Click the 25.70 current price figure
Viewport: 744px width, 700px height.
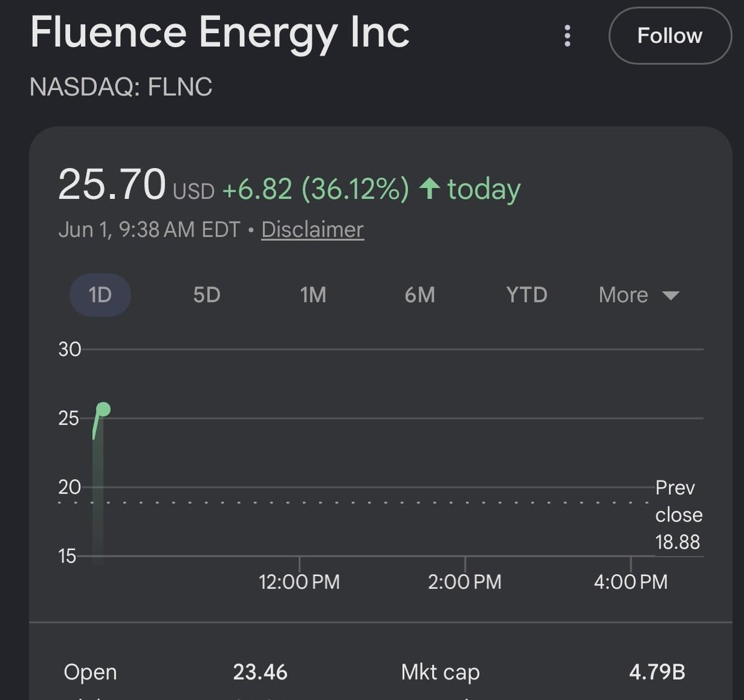tap(112, 185)
